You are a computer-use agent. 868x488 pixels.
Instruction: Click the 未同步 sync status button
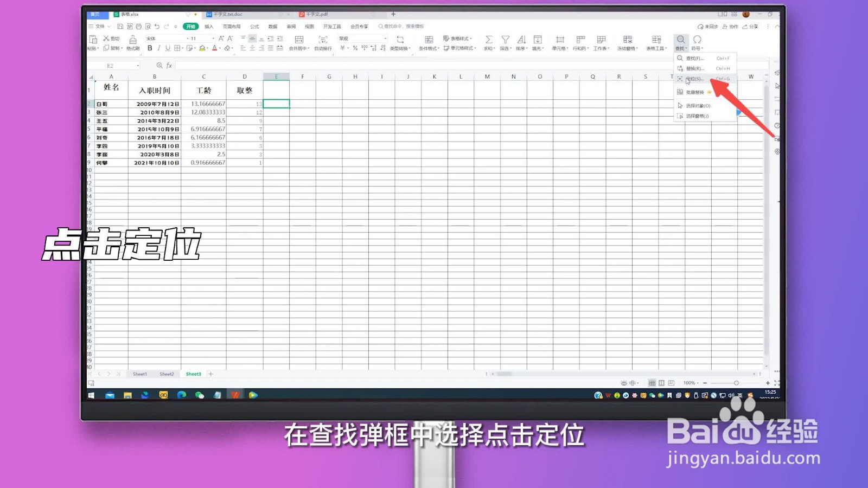click(x=708, y=26)
